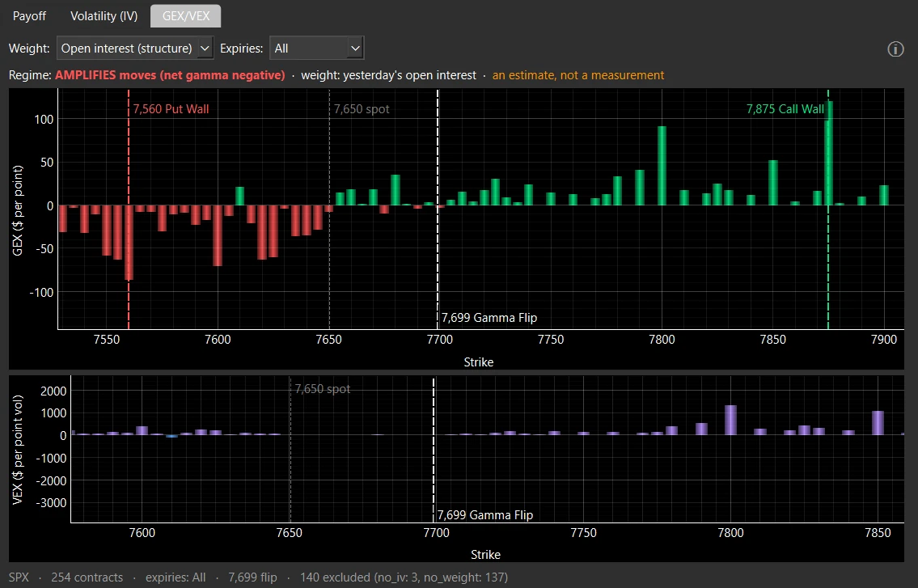The height and width of the screenshot is (588, 918).
Task: Open the Weight dropdown showing Open interest (structure)
Action: tap(135, 48)
